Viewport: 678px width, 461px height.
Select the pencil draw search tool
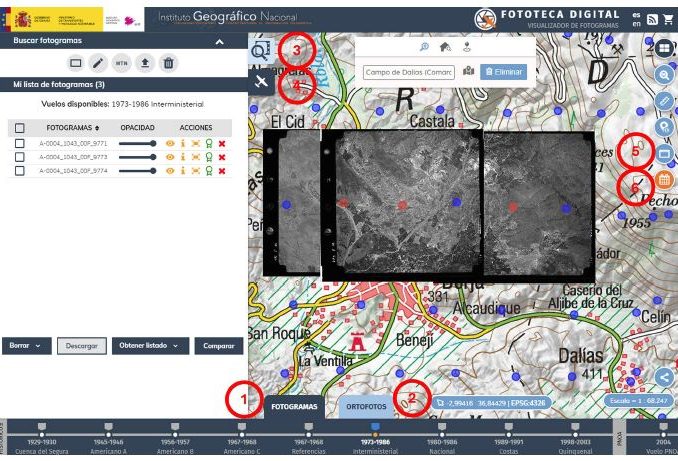click(x=97, y=63)
